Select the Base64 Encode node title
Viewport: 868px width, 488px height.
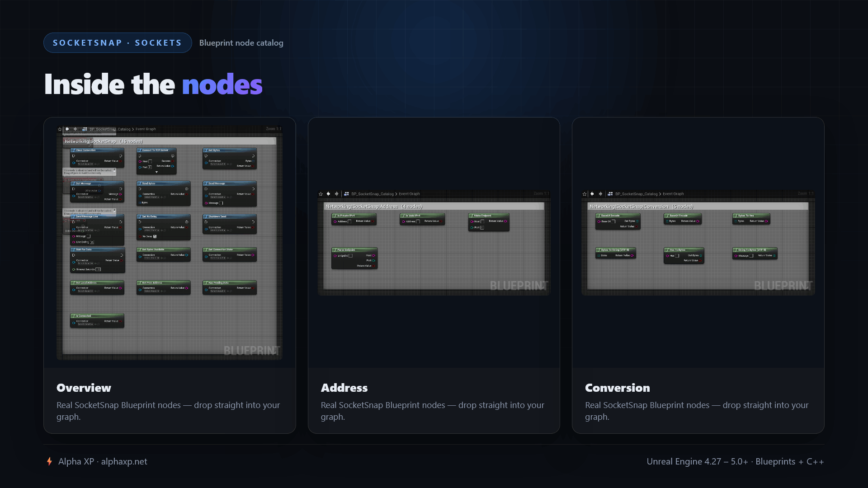679,216
